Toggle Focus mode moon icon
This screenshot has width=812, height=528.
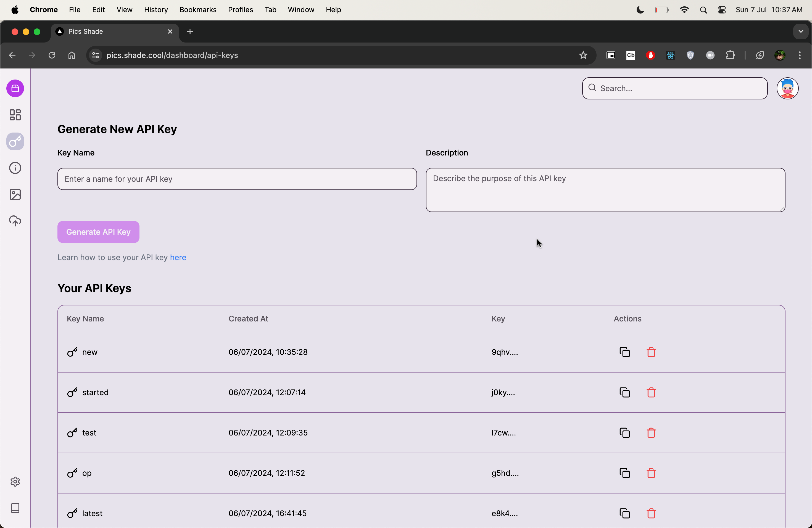(640, 10)
